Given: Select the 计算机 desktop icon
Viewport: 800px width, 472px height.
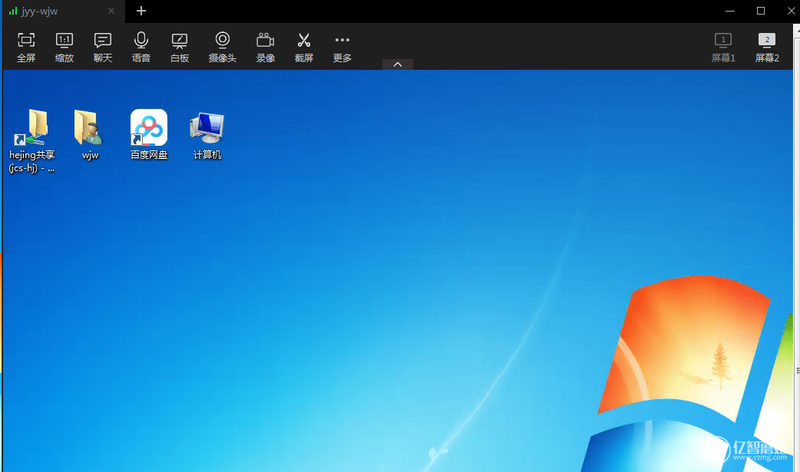Looking at the screenshot, I should 207,135.
